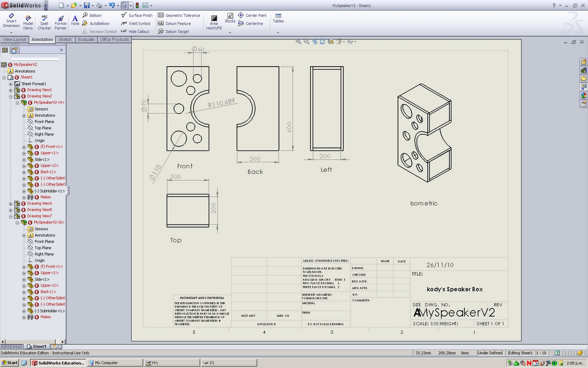Open the Tables dropdown arrow
This screenshot has width=588, height=368.
(278, 32)
